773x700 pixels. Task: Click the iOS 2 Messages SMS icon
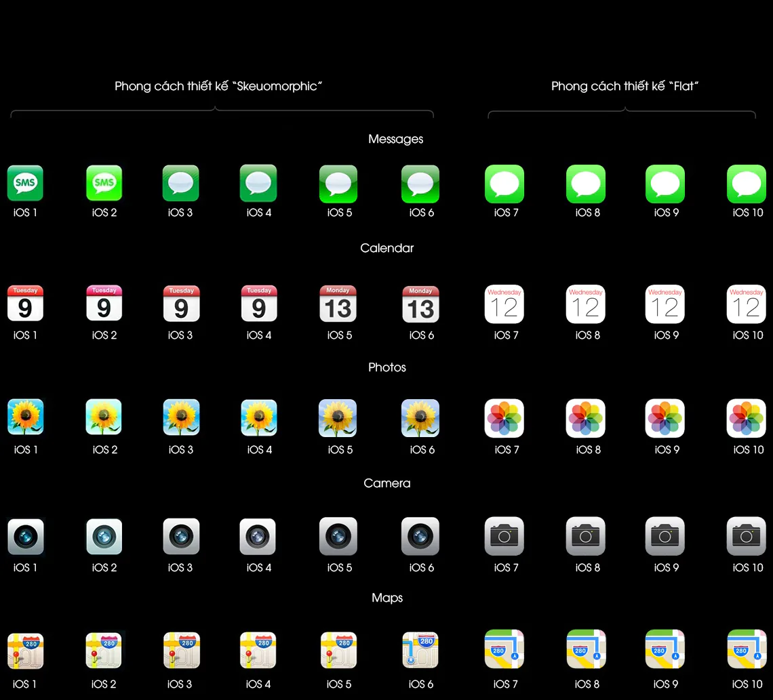click(104, 183)
